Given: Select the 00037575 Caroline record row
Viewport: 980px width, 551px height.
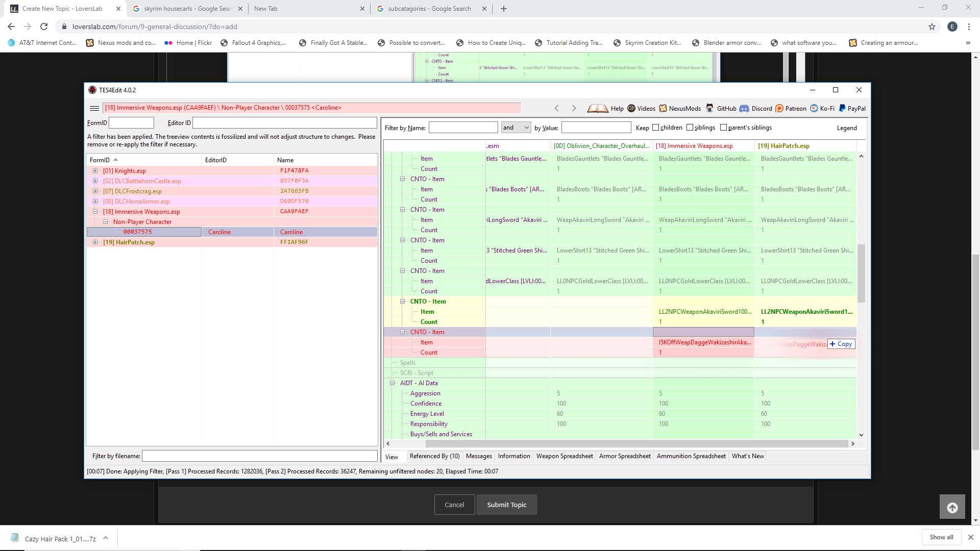Looking at the screenshot, I should (x=232, y=232).
